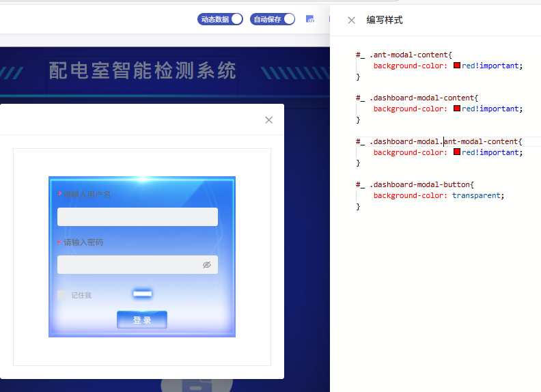This screenshot has height=392, width=541.
Task: Check the 记住我 checkbox
Action: point(61,295)
